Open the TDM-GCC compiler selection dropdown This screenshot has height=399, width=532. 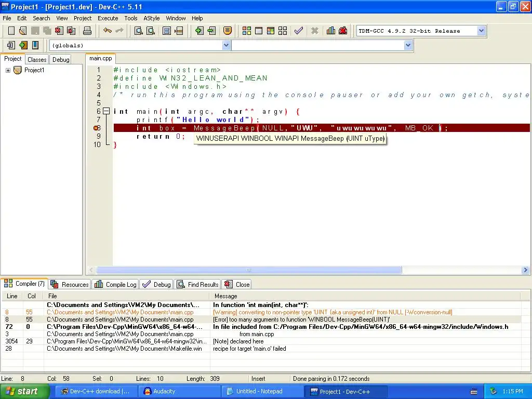click(x=481, y=31)
